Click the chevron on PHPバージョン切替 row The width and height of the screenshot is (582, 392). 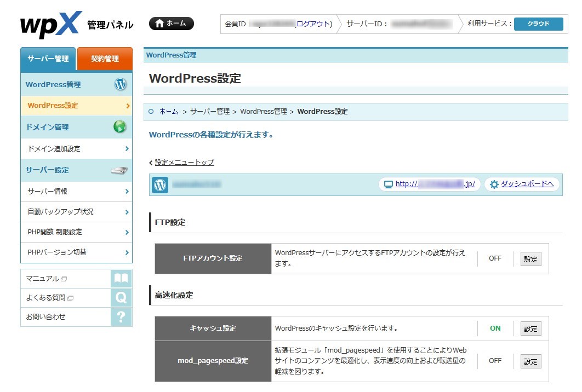[127, 252]
